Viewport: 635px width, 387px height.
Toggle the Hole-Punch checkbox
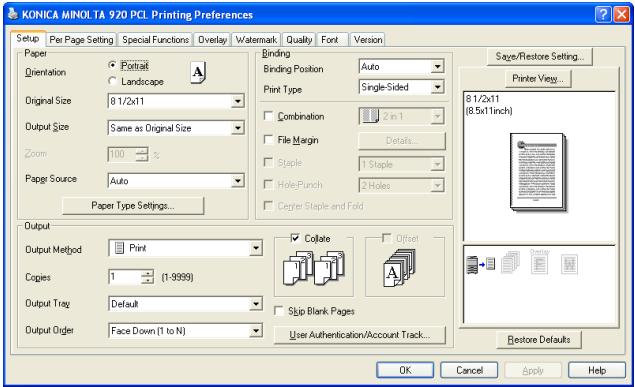click(268, 185)
